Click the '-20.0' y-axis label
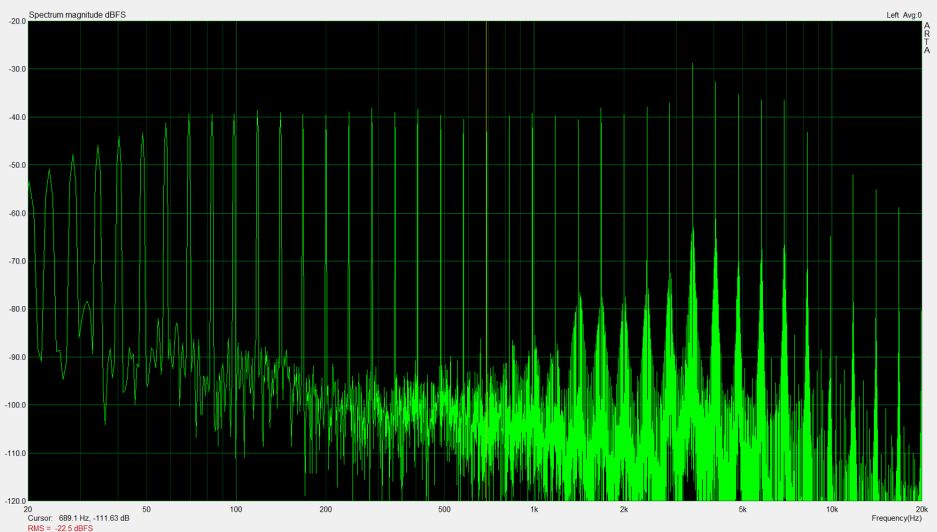This screenshot has width=937, height=532. [x=17, y=22]
